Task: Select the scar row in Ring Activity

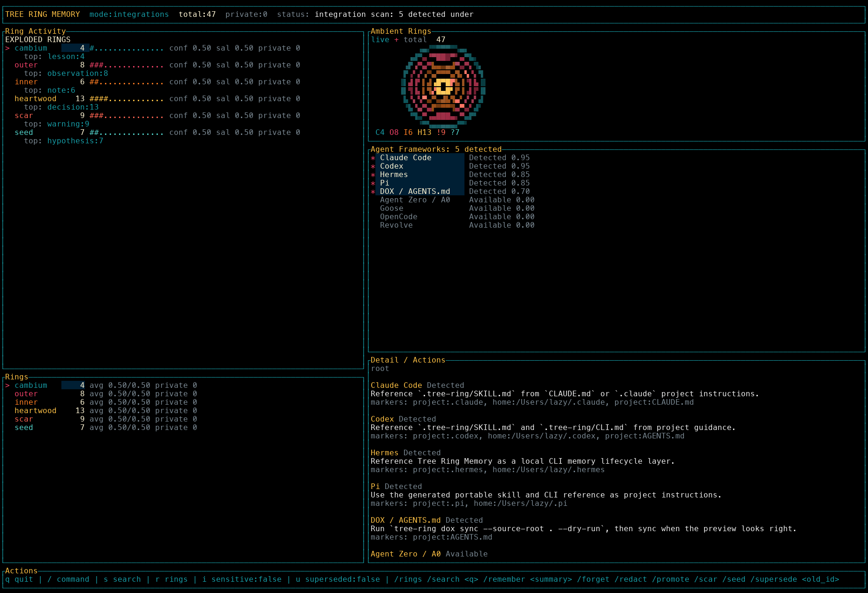Action: 153,116
